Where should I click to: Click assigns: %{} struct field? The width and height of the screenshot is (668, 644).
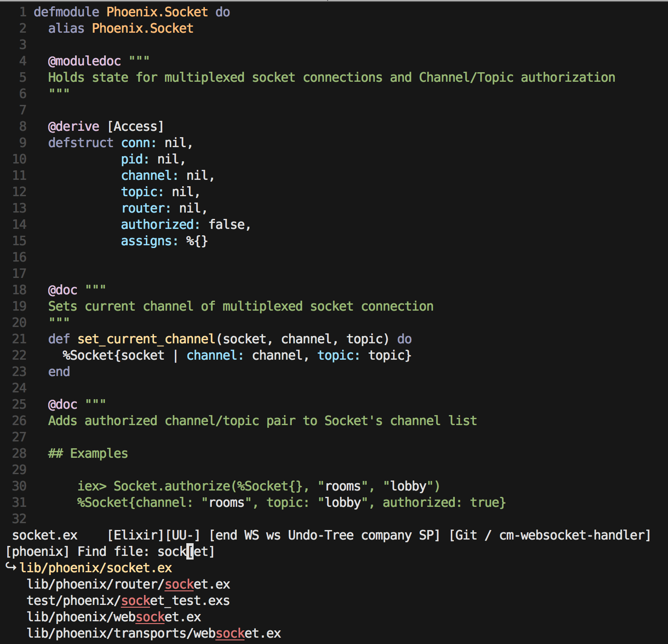[165, 241]
